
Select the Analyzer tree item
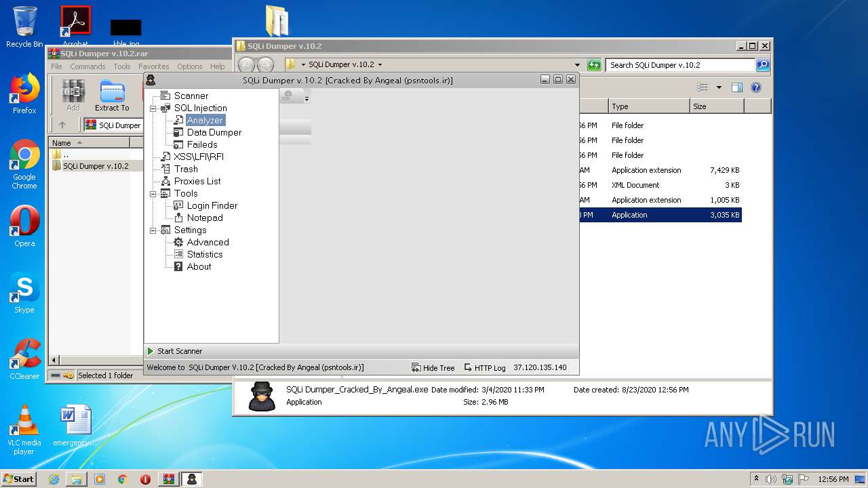205,120
